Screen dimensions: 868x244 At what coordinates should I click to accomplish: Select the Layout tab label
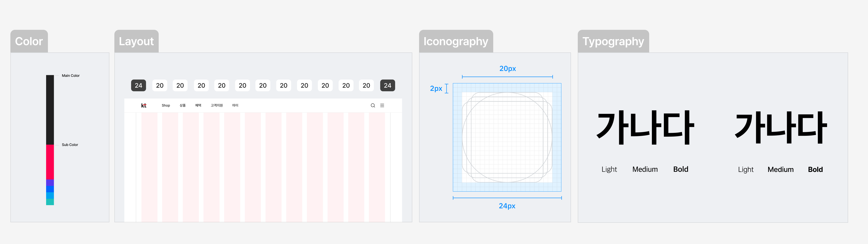[x=136, y=41]
